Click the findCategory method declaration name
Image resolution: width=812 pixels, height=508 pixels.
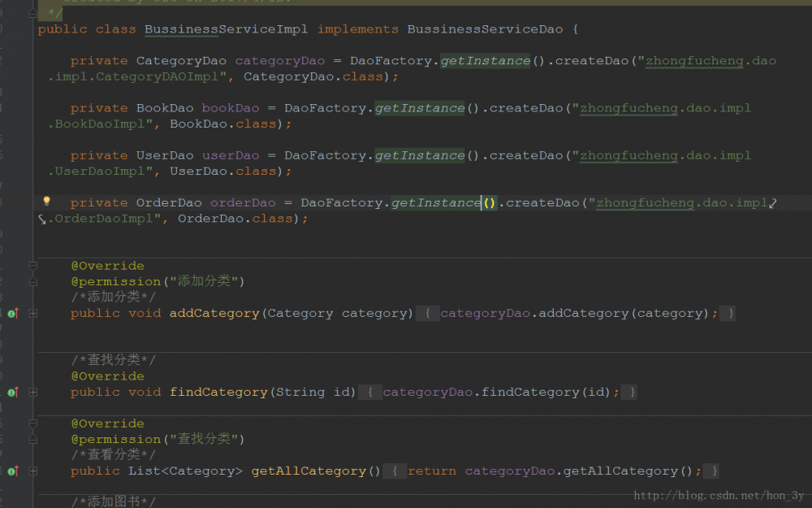(218, 393)
